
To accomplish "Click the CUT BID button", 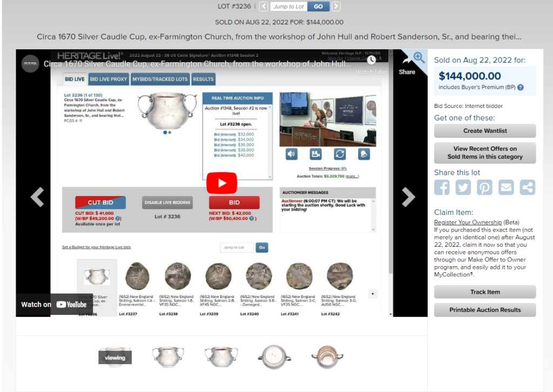I will (x=100, y=202).
